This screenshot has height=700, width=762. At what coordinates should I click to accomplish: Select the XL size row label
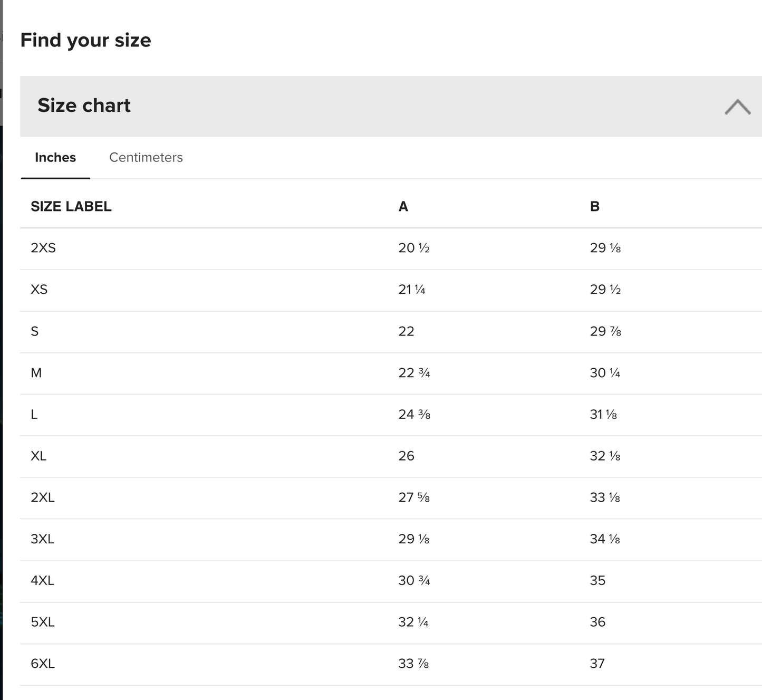[38, 456]
